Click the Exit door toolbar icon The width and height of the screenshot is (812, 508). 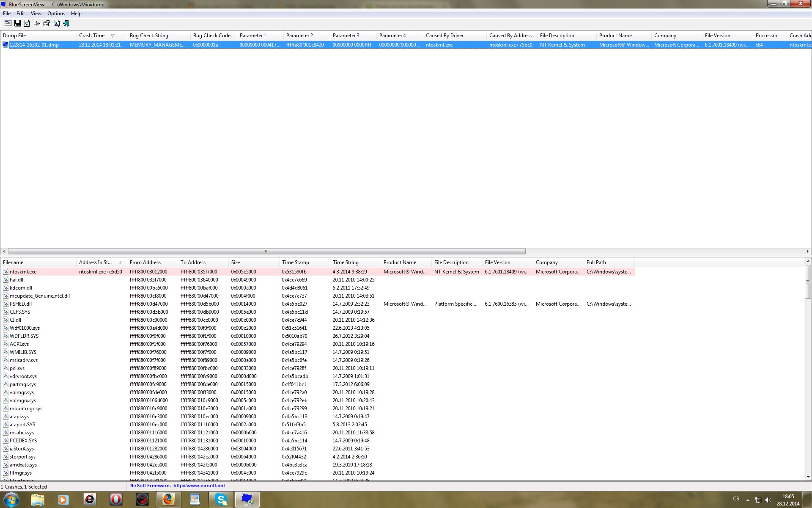[x=66, y=24]
